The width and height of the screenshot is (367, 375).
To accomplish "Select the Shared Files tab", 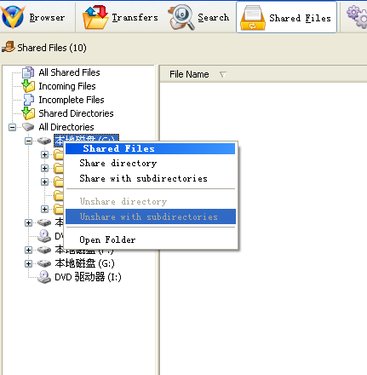I will (x=286, y=17).
